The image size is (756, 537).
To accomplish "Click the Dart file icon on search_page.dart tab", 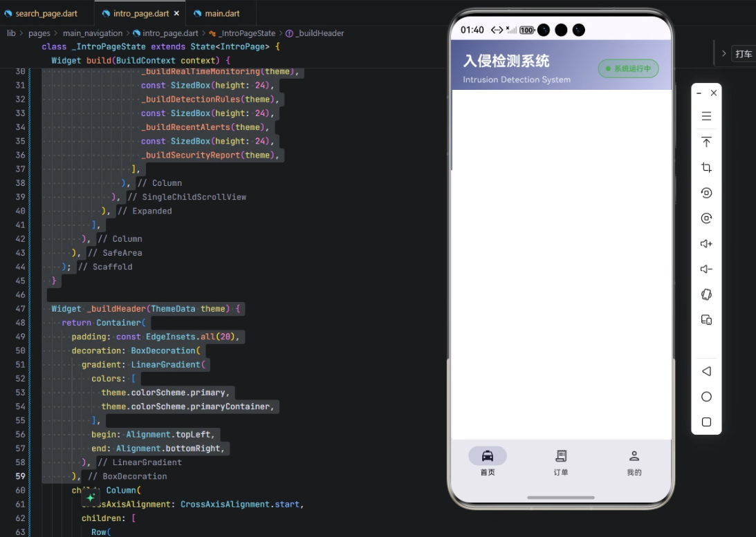I will coord(8,14).
